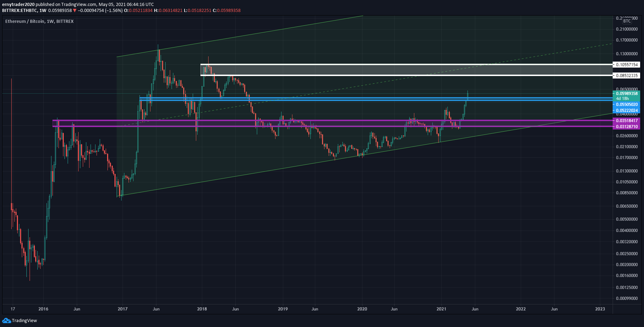This screenshot has width=644, height=327.
Task: Click the 0.01050000 price axis tick
Action: 627,182
